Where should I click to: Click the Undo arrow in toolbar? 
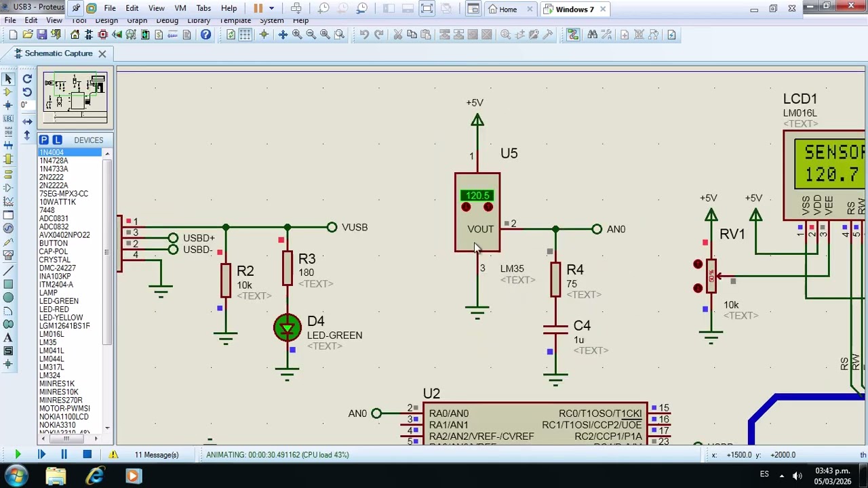(x=365, y=35)
